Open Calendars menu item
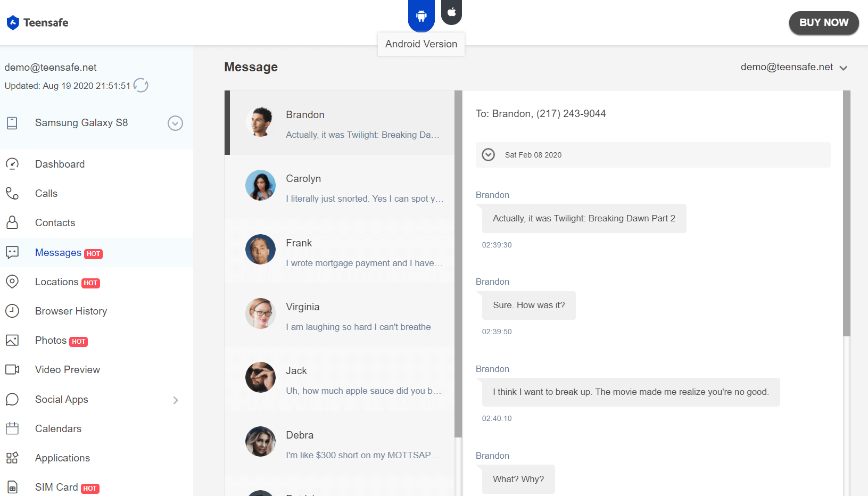 pos(58,428)
